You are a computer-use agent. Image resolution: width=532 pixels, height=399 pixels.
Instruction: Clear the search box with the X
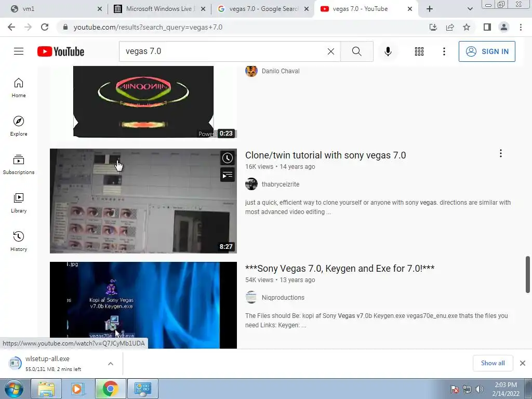pyautogui.click(x=331, y=51)
